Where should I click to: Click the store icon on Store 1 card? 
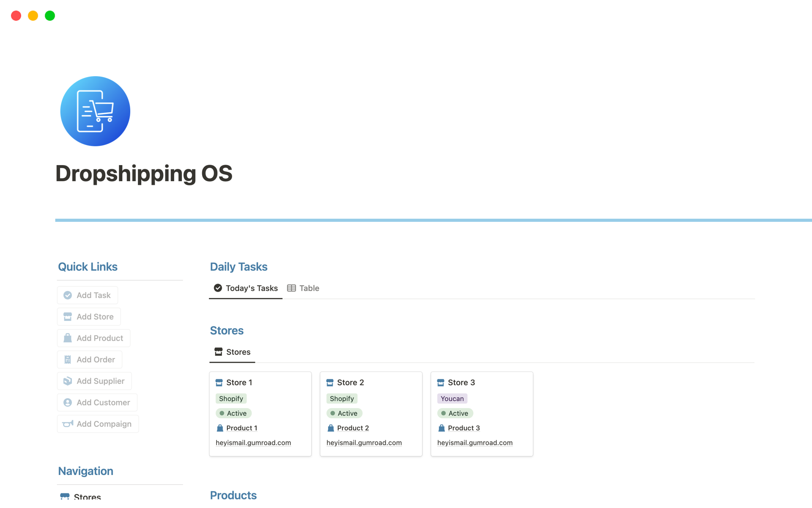(219, 383)
